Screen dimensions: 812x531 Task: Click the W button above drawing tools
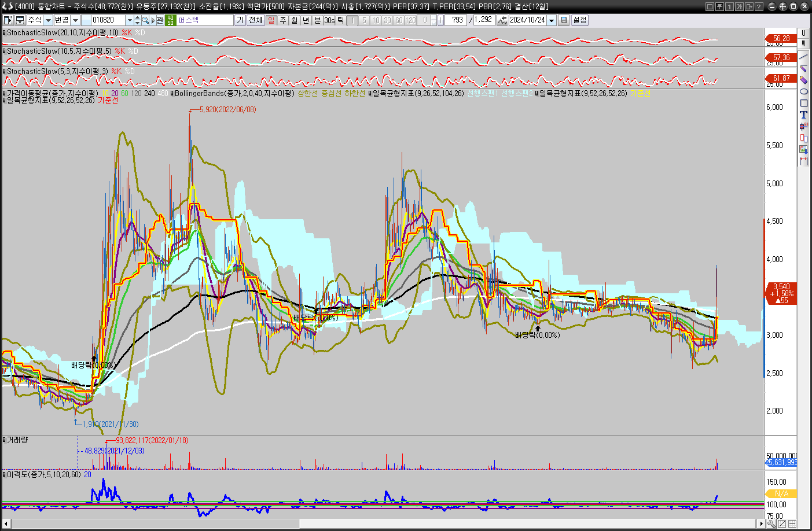pos(803,43)
